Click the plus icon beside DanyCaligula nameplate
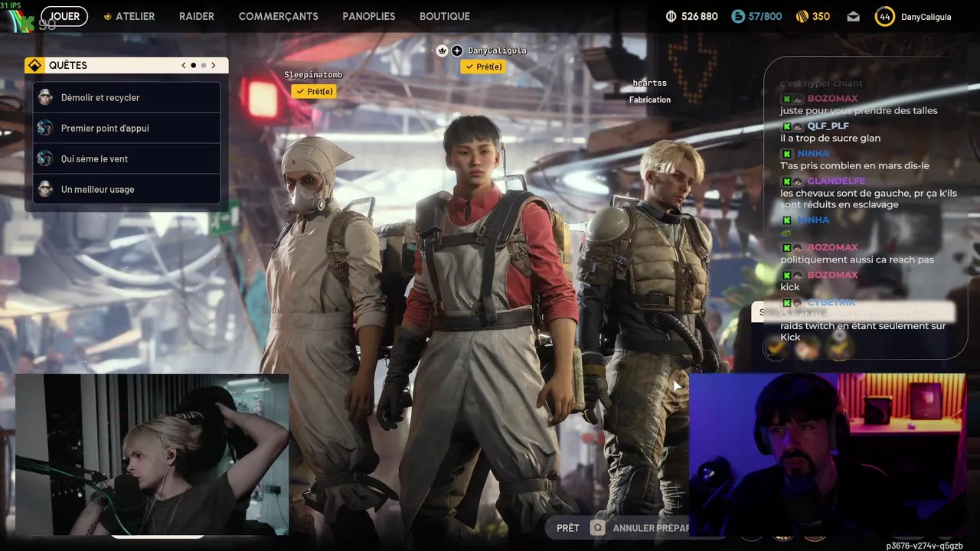This screenshot has height=551, width=980. click(x=457, y=51)
